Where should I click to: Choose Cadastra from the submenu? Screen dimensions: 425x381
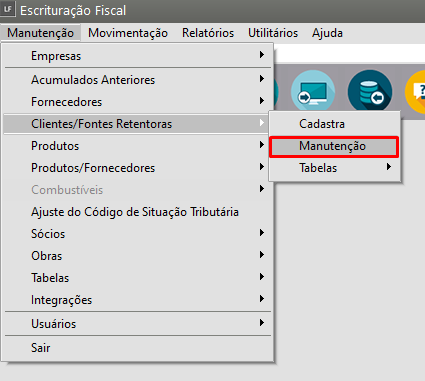coord(334,124)
